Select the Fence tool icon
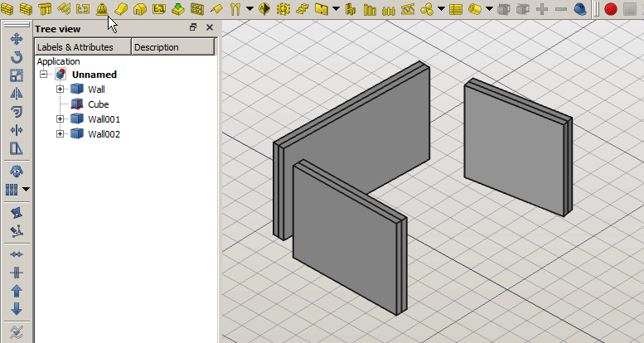Screen dimensions: 644x343 coord(389,8)
